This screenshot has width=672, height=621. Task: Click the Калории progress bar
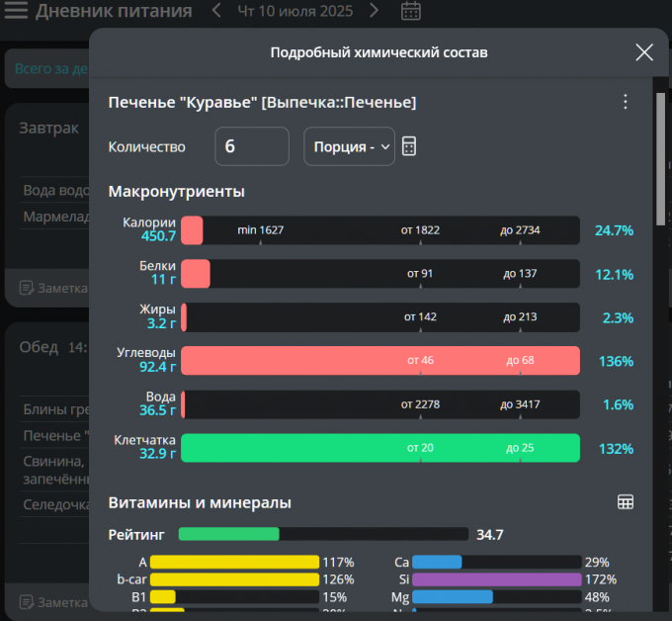pyautogui.click(x=380, y=230)
